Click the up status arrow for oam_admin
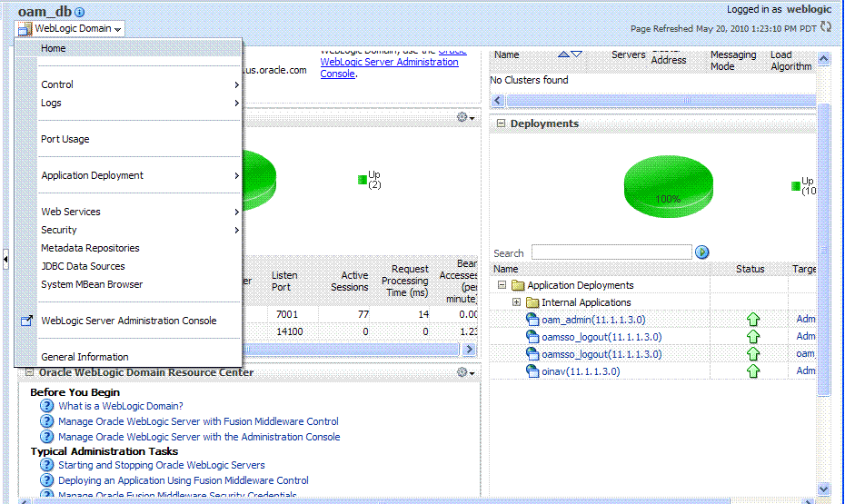The height and width of the screenshot is (504, 855). pyautogui.click(x=753, y=320)
